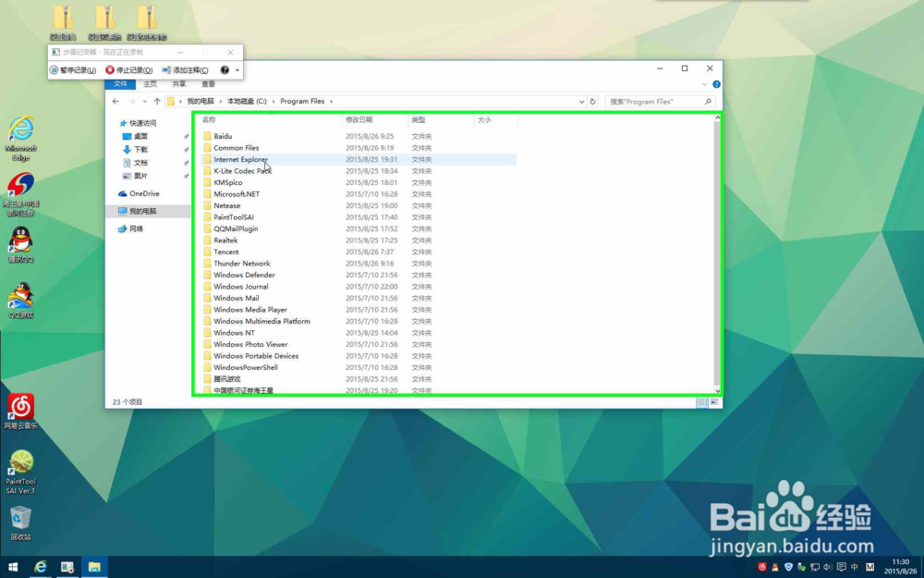Switch to details view layout button
The height and width of the screenshot is (578, 924).
pos(702,402)
